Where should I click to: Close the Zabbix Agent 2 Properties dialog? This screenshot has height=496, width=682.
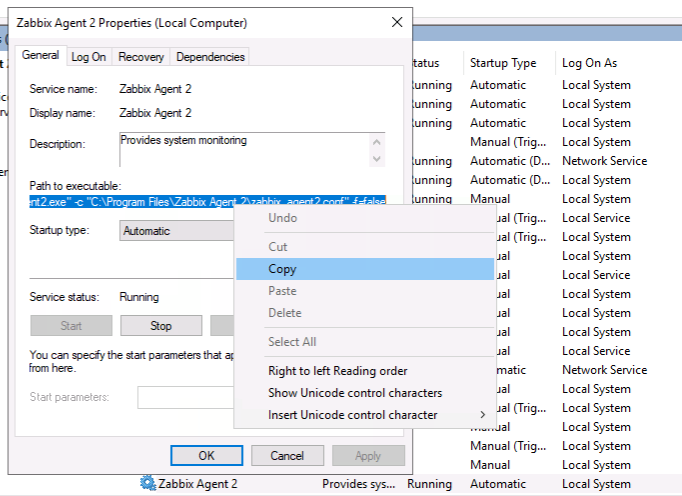(397, 22)
